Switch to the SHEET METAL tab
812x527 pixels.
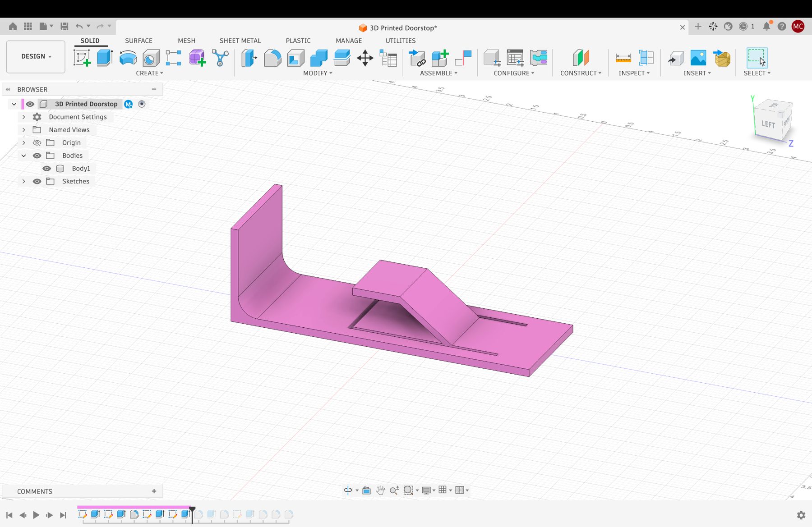pos(240,41)
